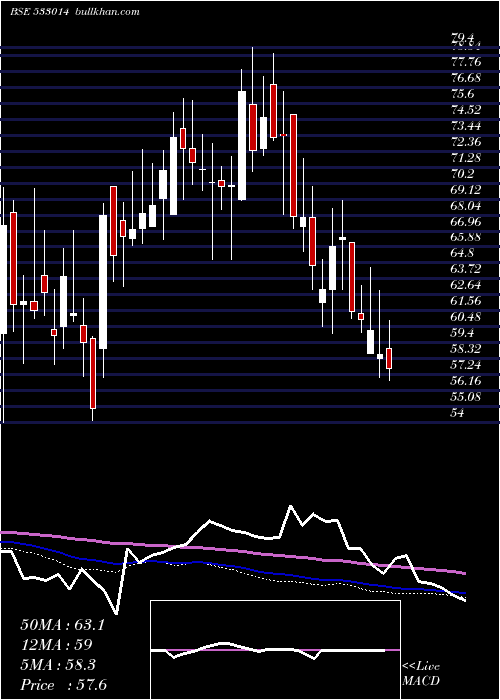Select the 74.52 price axis label
Screen dimensions: 500x700
click(x=466, y=110)
